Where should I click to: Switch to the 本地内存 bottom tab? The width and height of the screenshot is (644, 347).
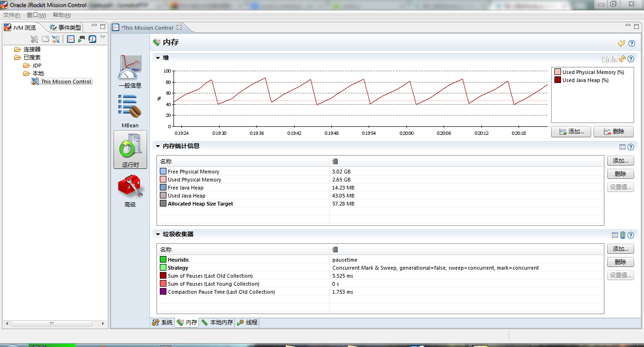217,322
